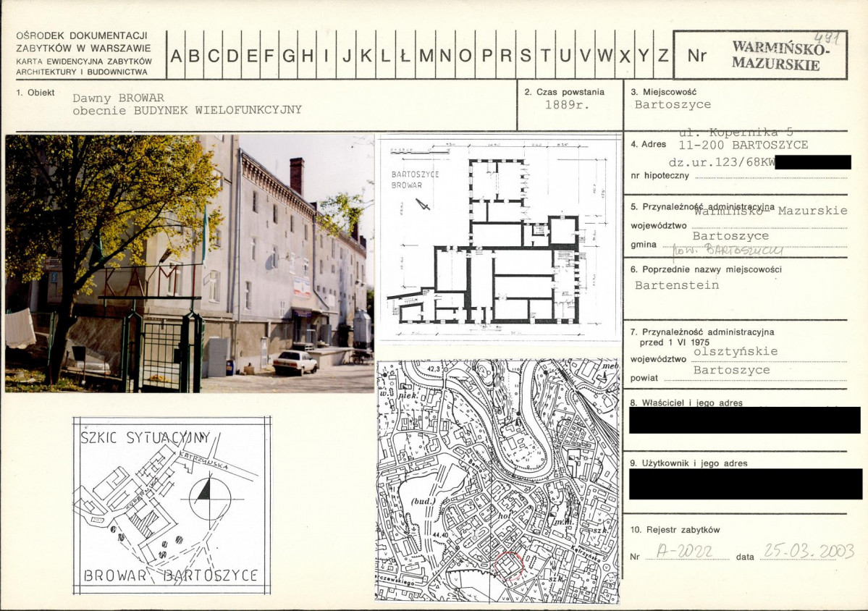Open the brewery floor plan drawing

coord(499,238)
